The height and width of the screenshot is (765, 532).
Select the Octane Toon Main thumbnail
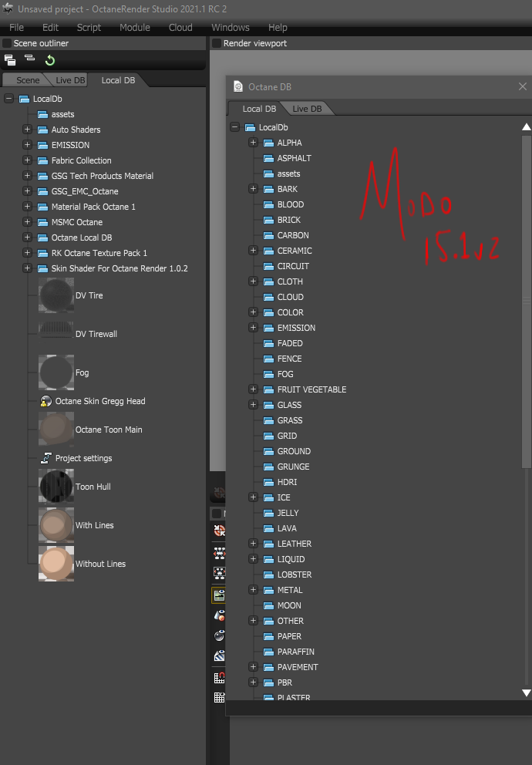56,430
